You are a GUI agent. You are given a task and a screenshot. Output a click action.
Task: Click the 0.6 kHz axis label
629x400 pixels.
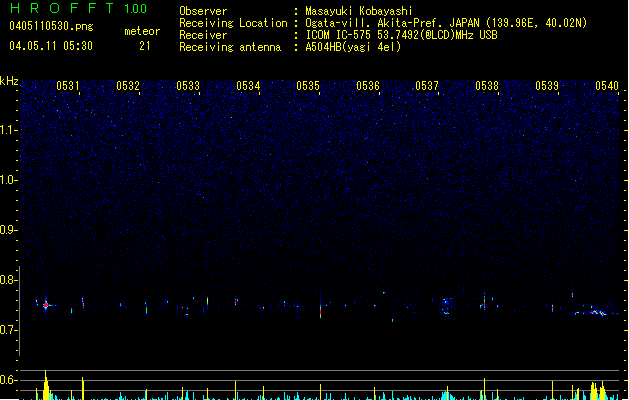8,380
